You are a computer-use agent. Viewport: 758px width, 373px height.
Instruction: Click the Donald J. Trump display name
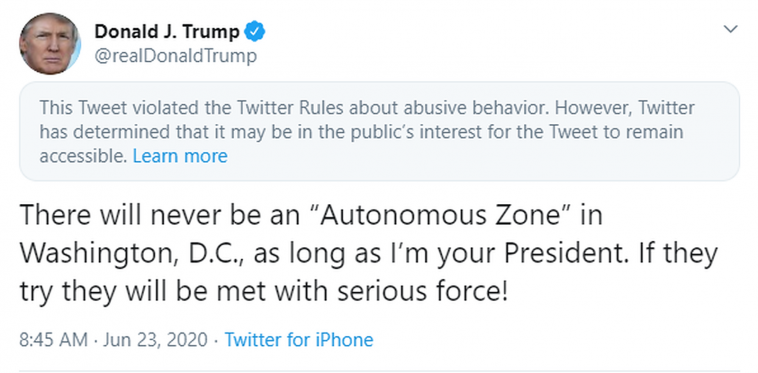(167, 32)
